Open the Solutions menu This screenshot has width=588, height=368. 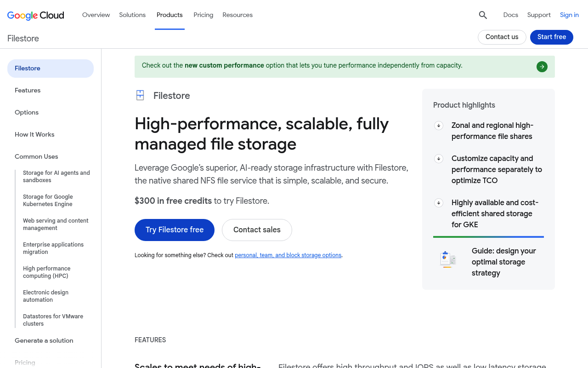pos(132,15)
